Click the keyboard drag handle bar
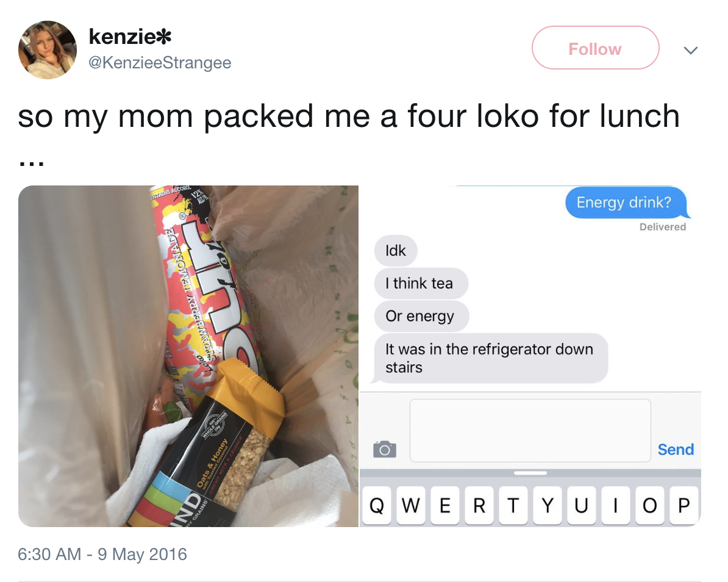The width and height of the screenshot is (728, 582). tap(530, 473)
